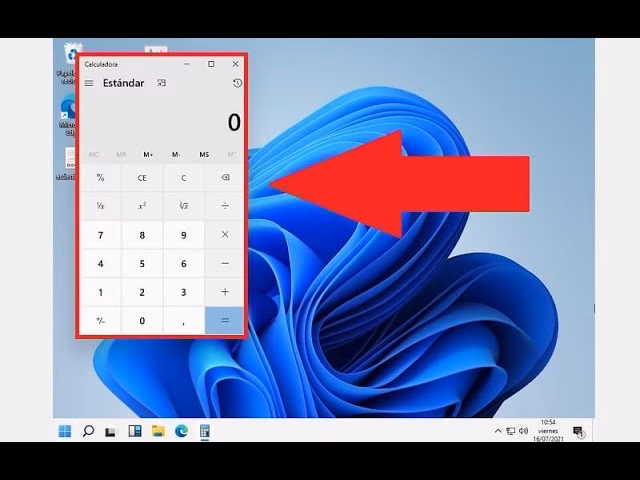The image size is (640, 480).
Task: Click digit 1 on the keypad
Action: tap(100, 292)
